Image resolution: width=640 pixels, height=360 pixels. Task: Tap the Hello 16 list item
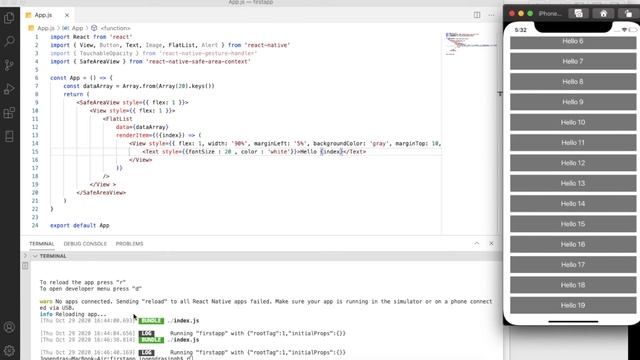pyautogui.click(x=573, y=244)
